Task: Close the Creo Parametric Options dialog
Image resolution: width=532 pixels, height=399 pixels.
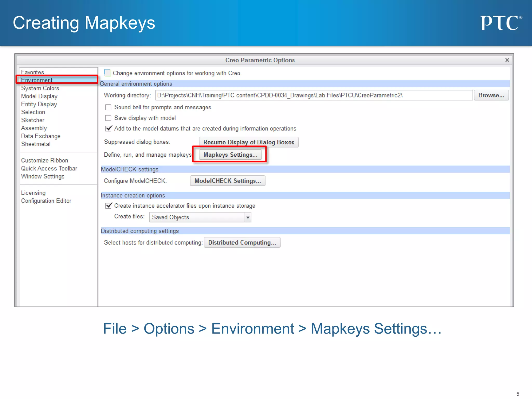Action: (x=507, y=60)
